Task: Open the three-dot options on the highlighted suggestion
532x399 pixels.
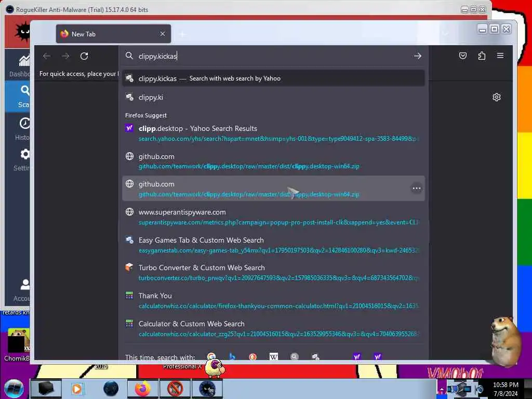Action: [416, 188]
